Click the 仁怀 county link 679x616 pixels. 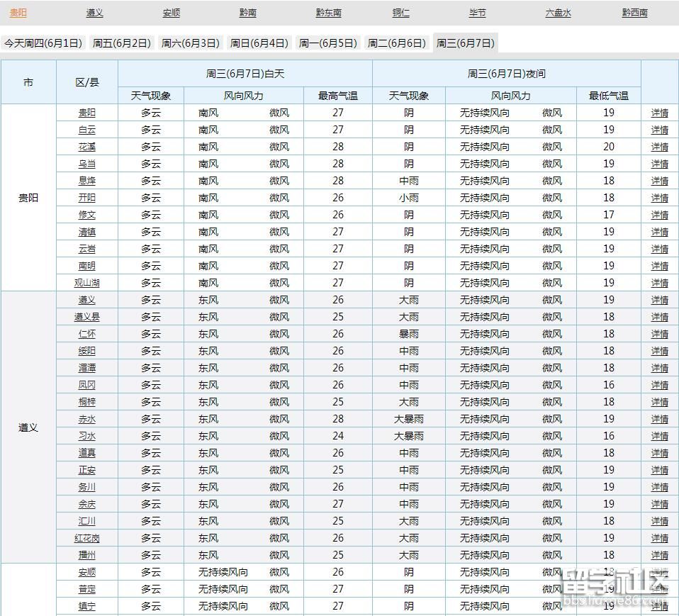(x=86, y=334)
